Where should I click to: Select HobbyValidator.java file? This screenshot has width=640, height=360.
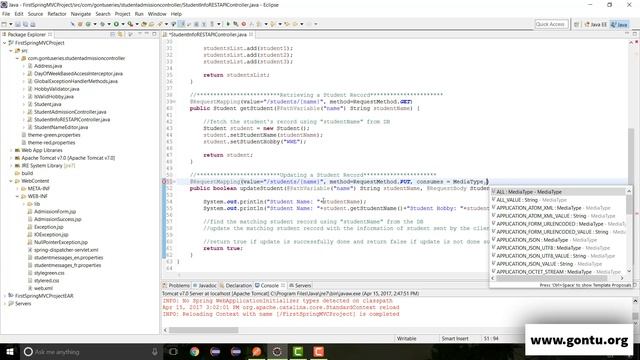tap(56, 89)
